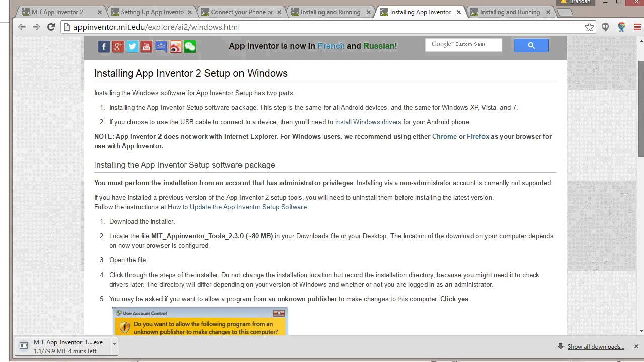This screenshot has width=644, height=362.
Task: Open the Chrome browser link
Action: [x=444, y=136]
